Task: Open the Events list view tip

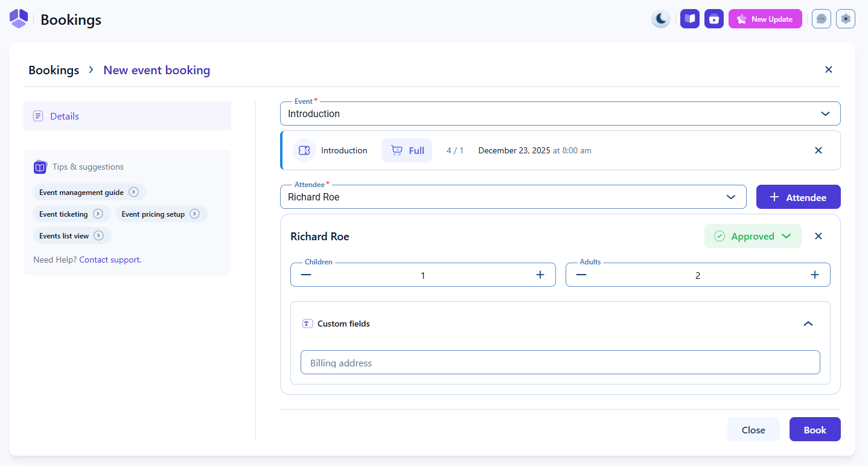Action: (x=72, y=236)
